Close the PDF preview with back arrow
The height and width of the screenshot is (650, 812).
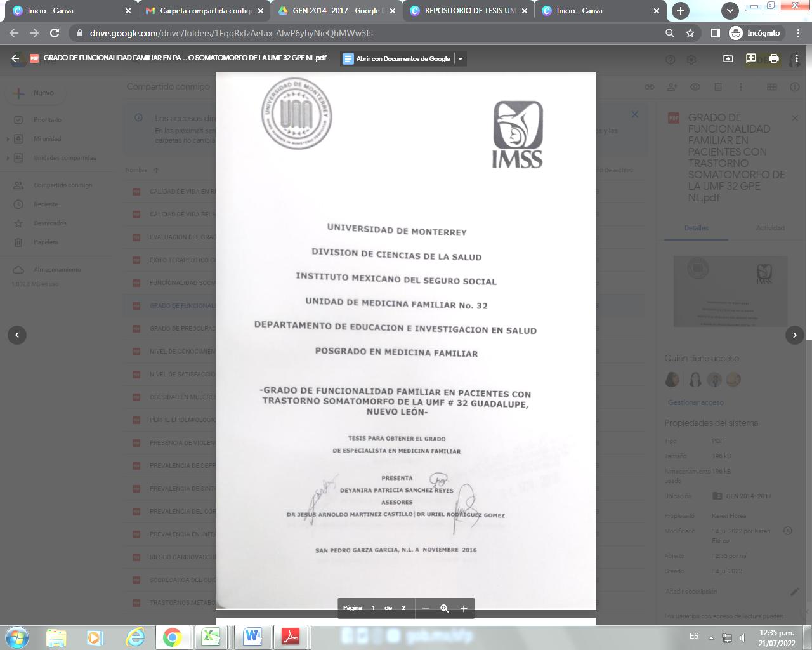16,58
